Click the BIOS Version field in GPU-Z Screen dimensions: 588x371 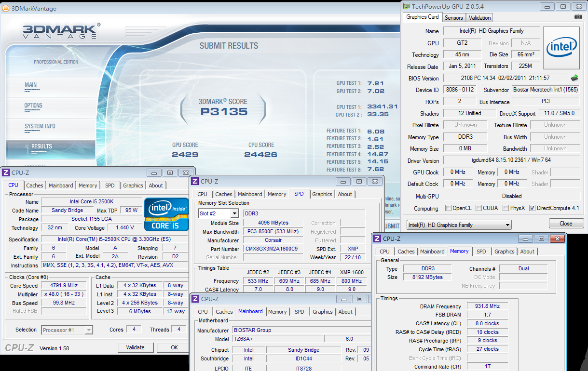click(x=505, y=78)
